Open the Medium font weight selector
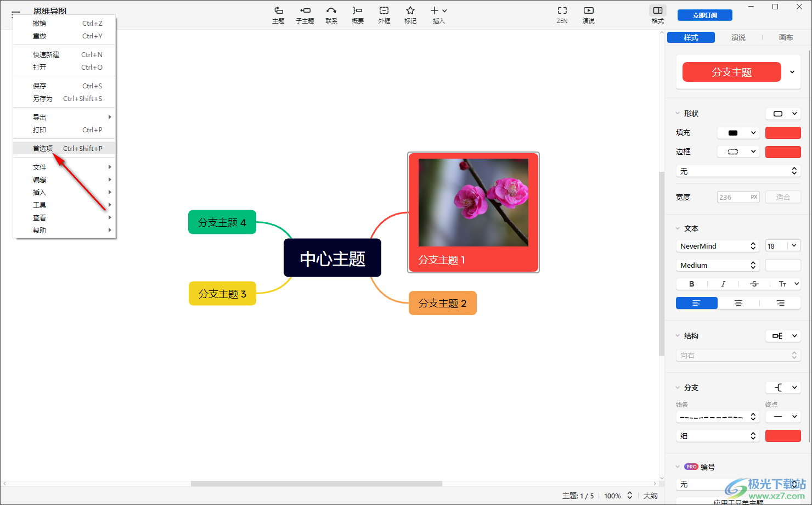Screen dimensions: 812x505 click(x=718, y=265)
